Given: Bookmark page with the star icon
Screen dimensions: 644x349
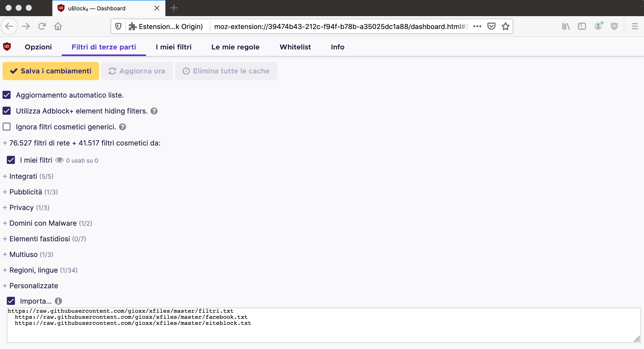Looking at the screenshot, I should pos(505,26).
